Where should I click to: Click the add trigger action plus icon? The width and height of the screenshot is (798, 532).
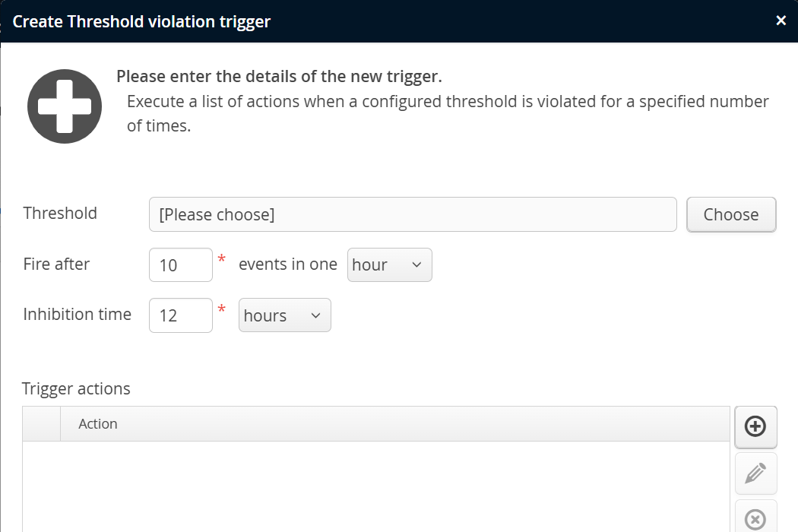click(755, 427)
